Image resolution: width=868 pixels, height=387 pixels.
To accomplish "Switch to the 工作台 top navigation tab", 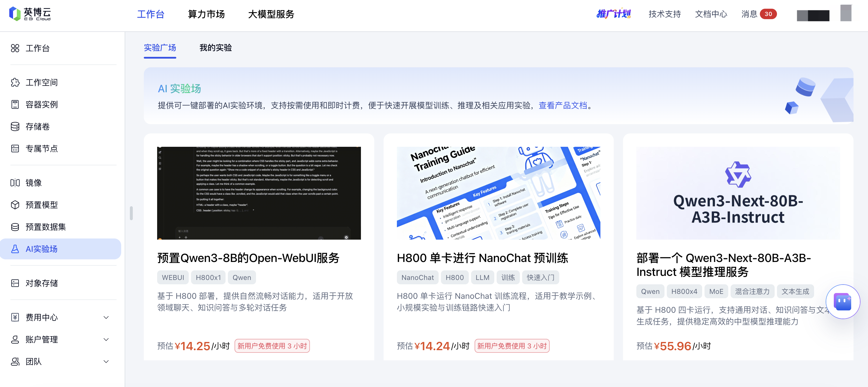I will [151, 14].
